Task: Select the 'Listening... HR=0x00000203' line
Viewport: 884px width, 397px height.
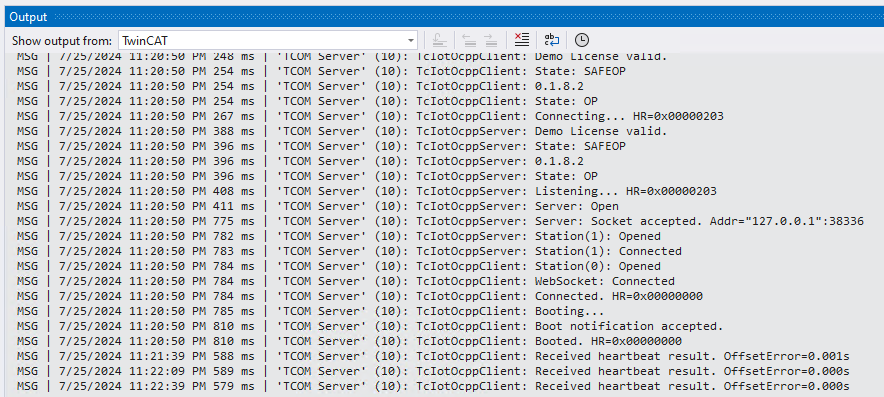Action: click(x=367, y=191)
